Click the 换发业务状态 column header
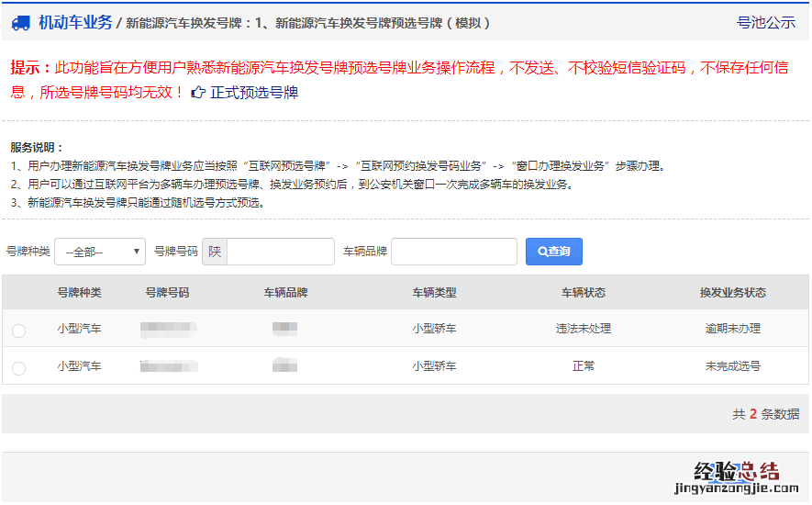 (x=732, y=293)
